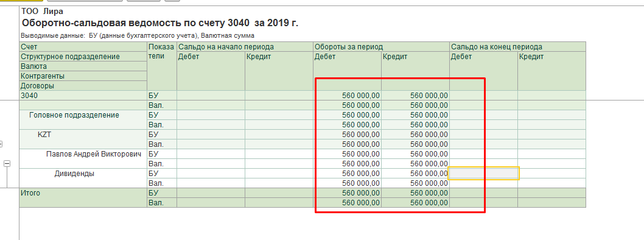Select the Контрагенты header cell

point(83,76)
